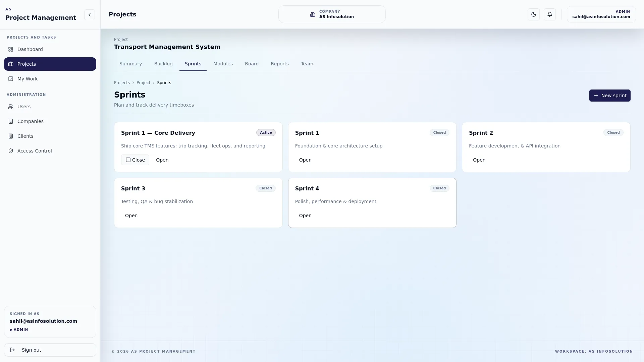Image resolution: width=644 pixels, height=362 pixels.
Task: Click the Clients building icon
Action: coord(11,136)
